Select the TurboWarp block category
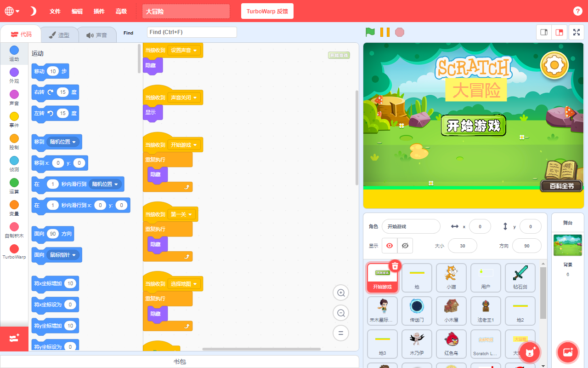The width and height of the screenshot is (588, 368). coord(14,252)
